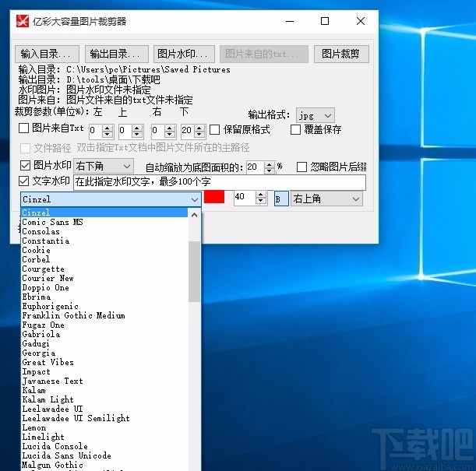Enable the 覆盖保存 checkbox
This screenshot has height=471, width=476.
click(295, 129)
